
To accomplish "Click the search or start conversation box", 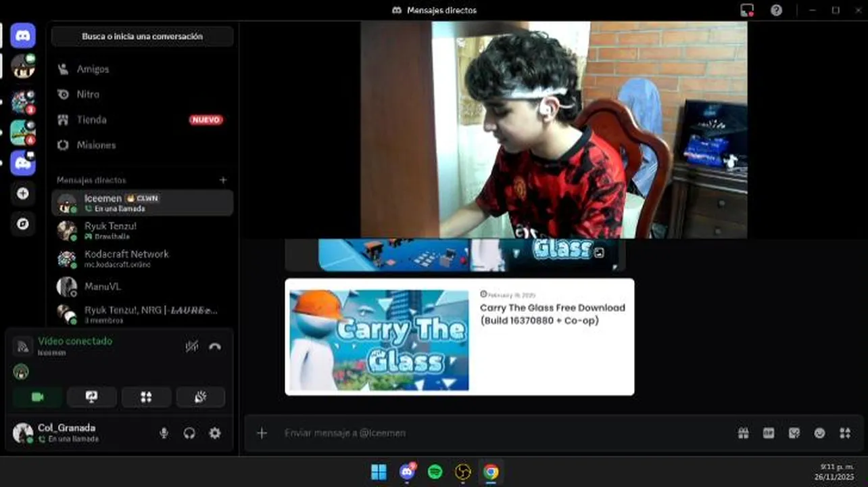I will pyautogui.click(x=143, y=37).
